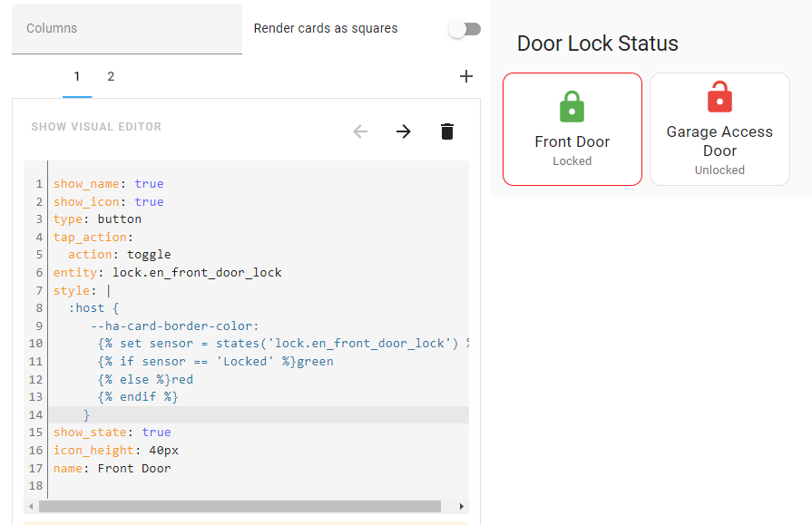Click the Garage Access Door card

(719, 130)
